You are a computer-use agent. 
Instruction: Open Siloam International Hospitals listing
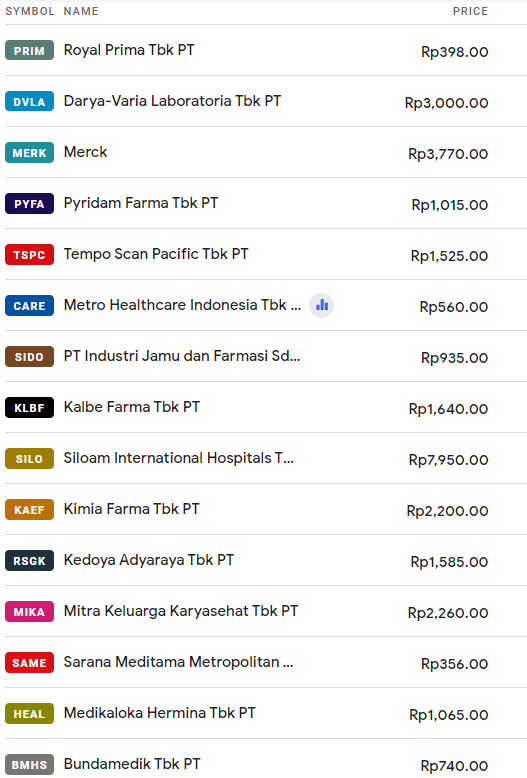tap(179, 458)
